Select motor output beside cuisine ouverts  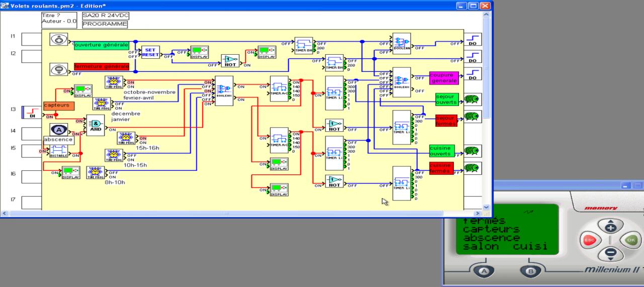click(472, 151)
